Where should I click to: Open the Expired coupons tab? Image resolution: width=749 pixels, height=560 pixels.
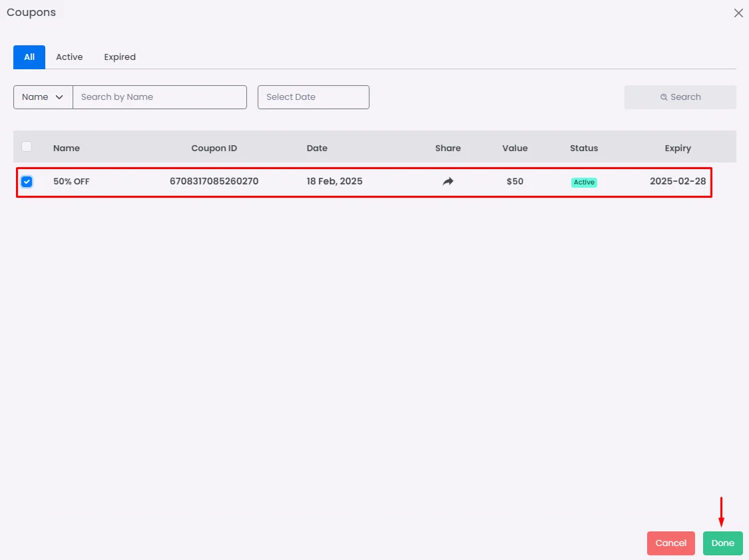click(x=120, y=57)
